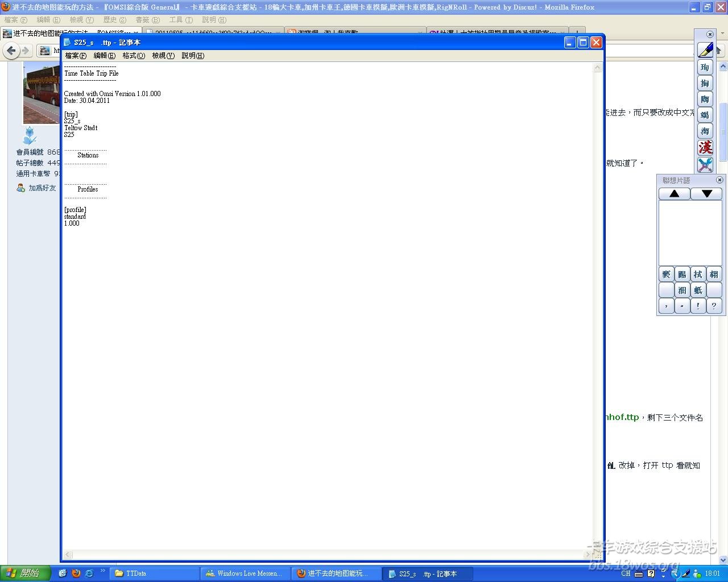
Task: Click the CH language indicator in tray
Action: (x=626, y=573)
